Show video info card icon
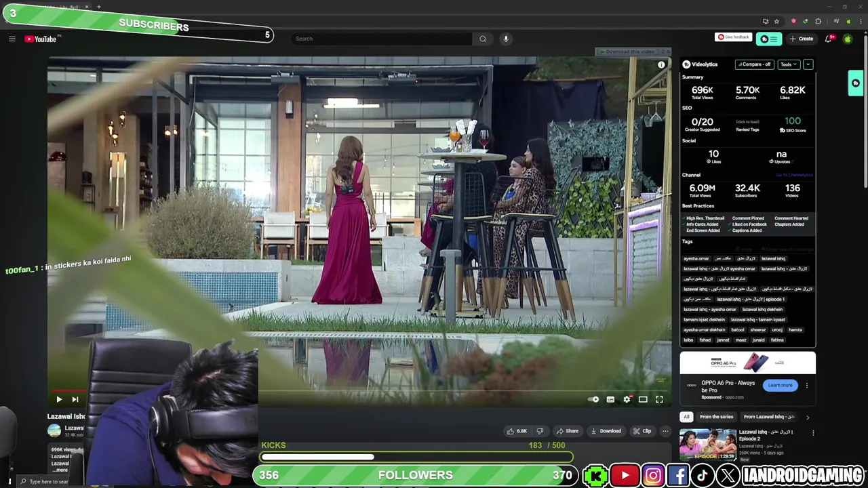Screen dimensions: 868x488 661,65
